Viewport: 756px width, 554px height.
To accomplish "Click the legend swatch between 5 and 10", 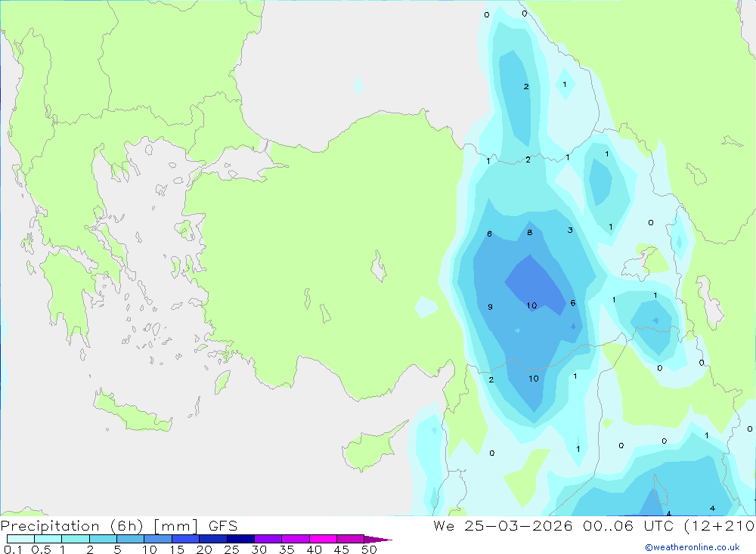I will [131, 539].
